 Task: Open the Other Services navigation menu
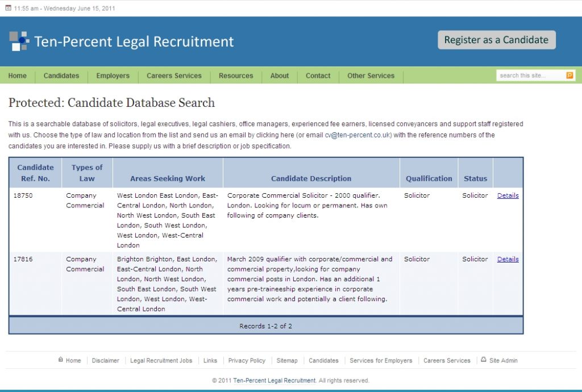pos(371,76)
